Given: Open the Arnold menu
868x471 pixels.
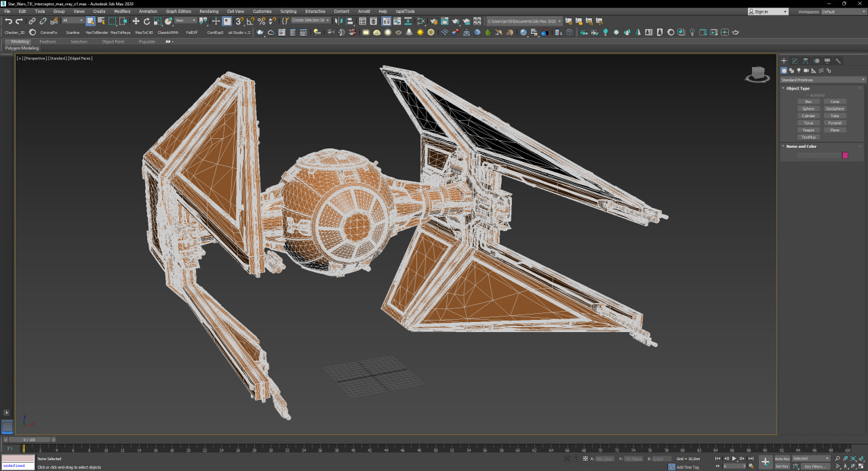Looking at the screenshot, I should [364, 12].
